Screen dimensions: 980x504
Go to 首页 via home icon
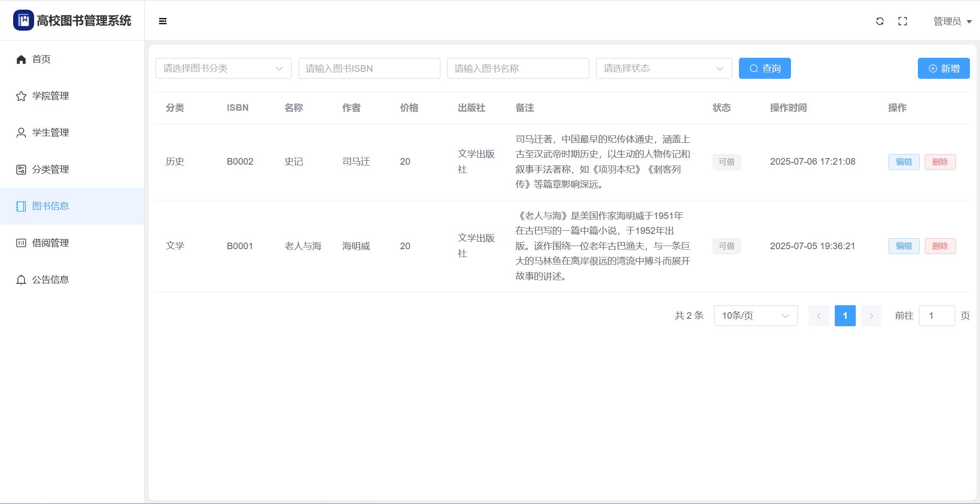[x=21, y=59]
